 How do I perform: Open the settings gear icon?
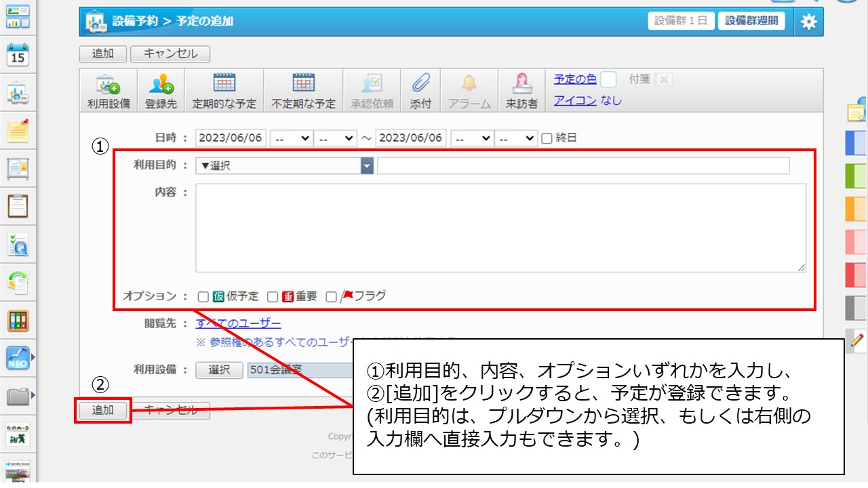tap(808, 22)
